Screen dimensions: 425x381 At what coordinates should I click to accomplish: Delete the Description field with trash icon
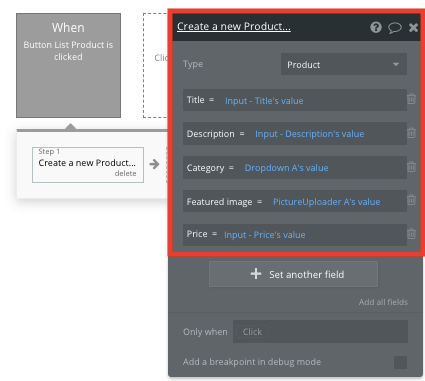tap(412, 133)
